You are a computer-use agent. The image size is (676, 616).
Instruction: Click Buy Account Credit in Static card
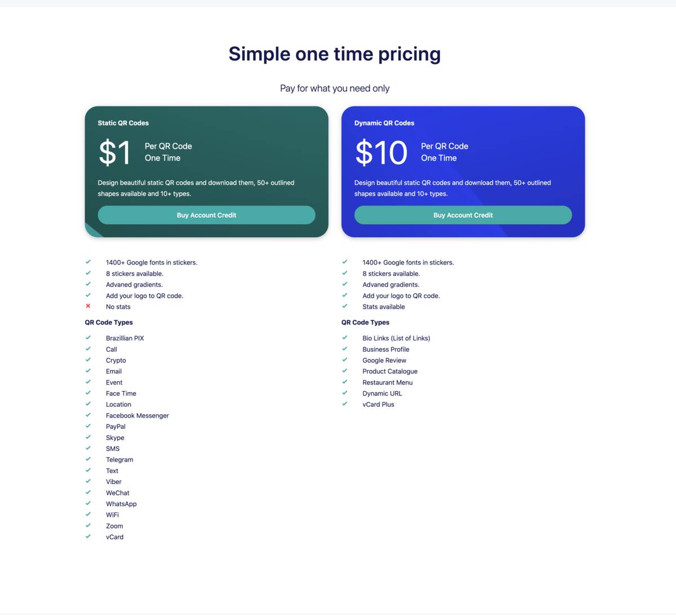(x=206, y=215)
